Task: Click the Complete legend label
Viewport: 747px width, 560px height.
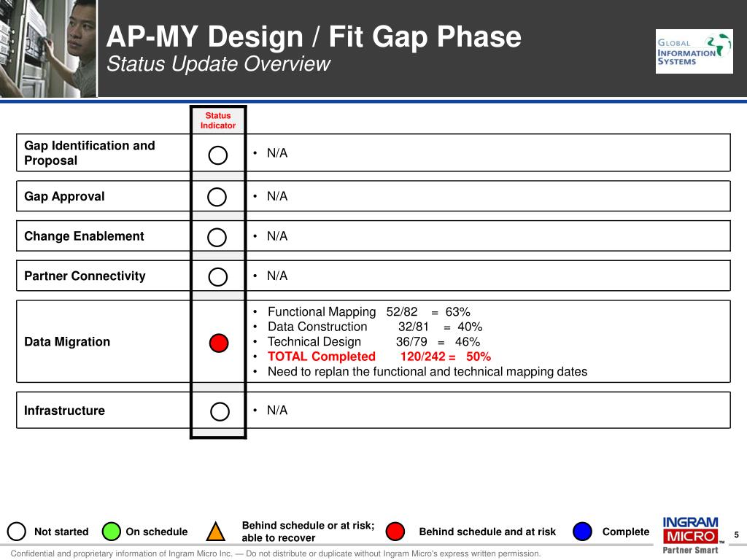Action: (625, 532)
